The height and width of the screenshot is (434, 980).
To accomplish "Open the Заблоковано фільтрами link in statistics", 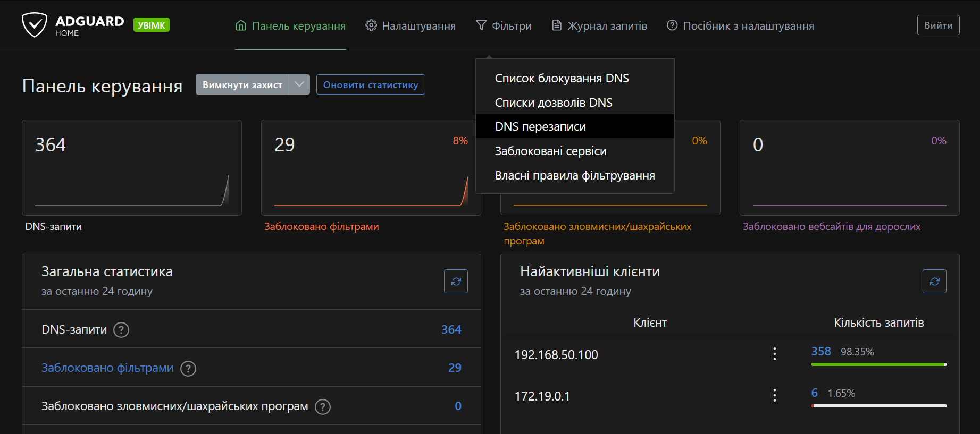I will [107, 368].
